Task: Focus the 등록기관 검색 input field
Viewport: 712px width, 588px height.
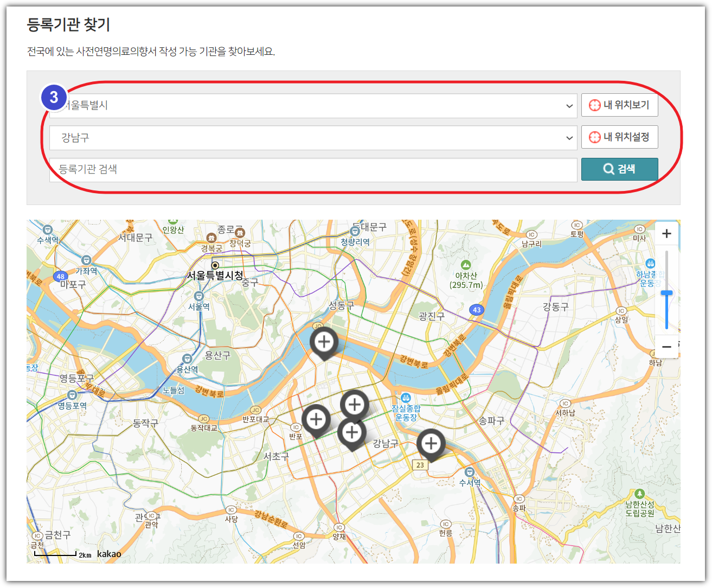Action: click(313, 170)
